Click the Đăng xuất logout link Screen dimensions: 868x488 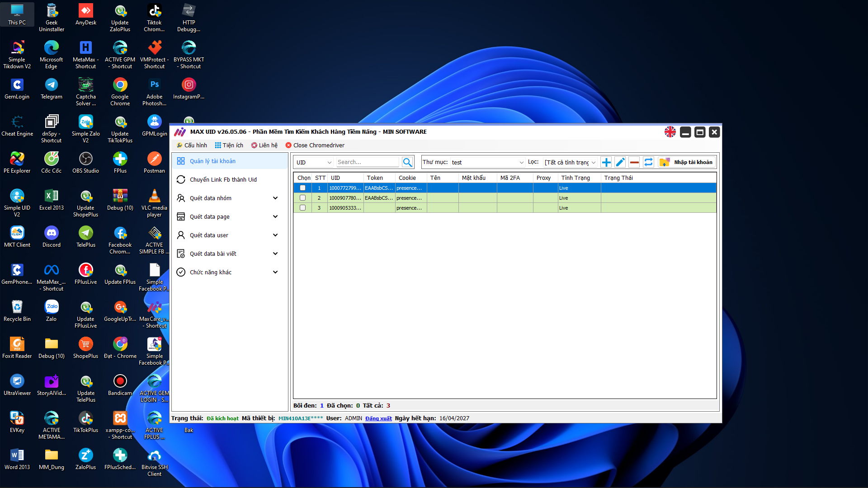point(379,418)
